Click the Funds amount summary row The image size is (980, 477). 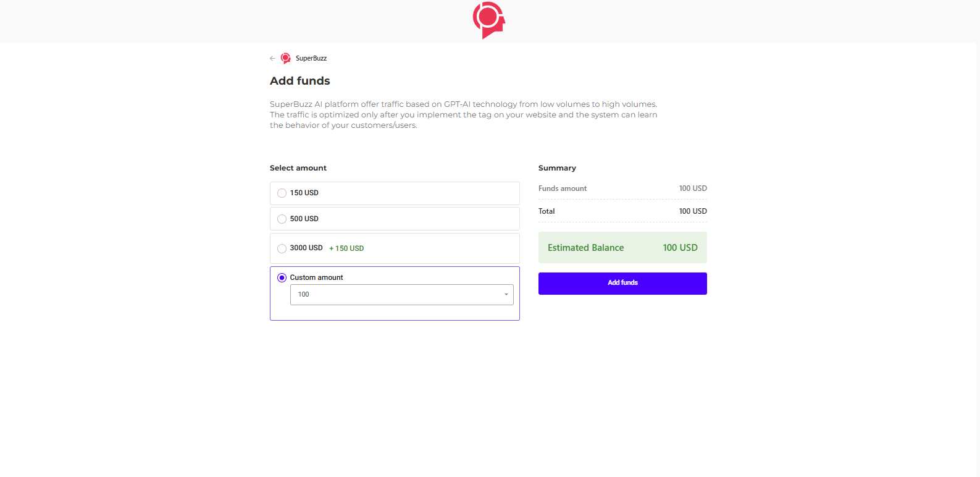pos(622,188)
